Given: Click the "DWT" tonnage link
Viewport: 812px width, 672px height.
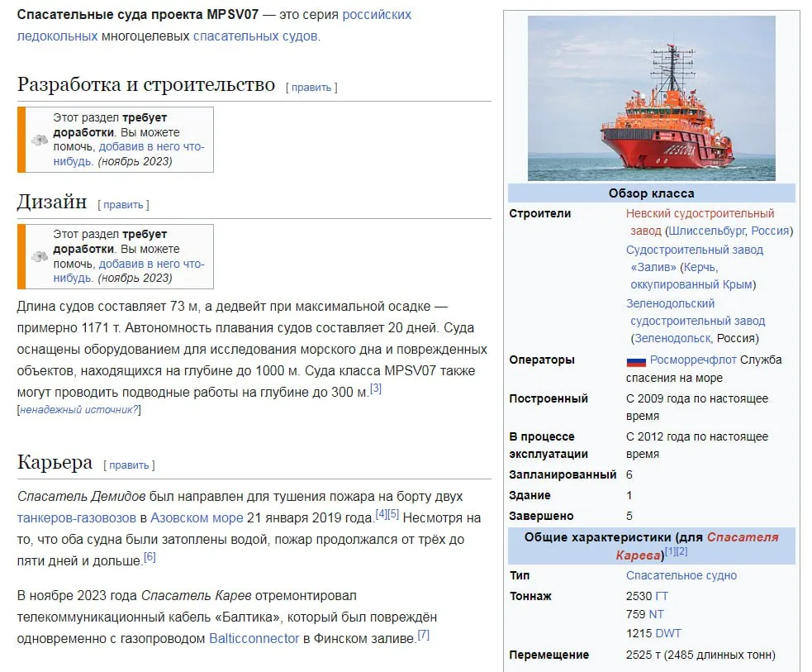Looking at the screenshot, I should 667,632.
